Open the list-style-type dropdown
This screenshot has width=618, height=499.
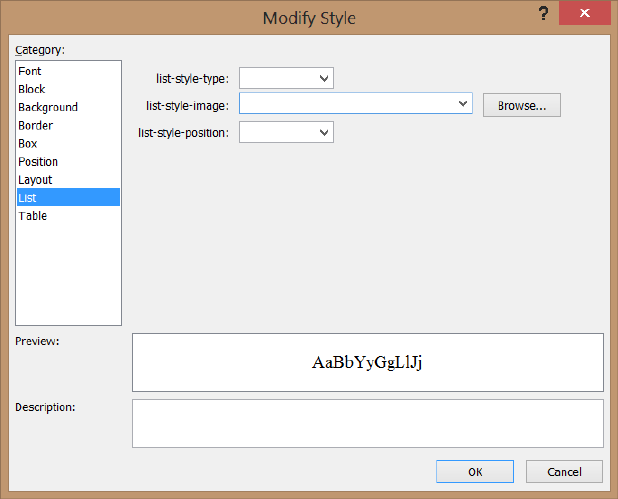pyautogui.click(x=286, y=78)
